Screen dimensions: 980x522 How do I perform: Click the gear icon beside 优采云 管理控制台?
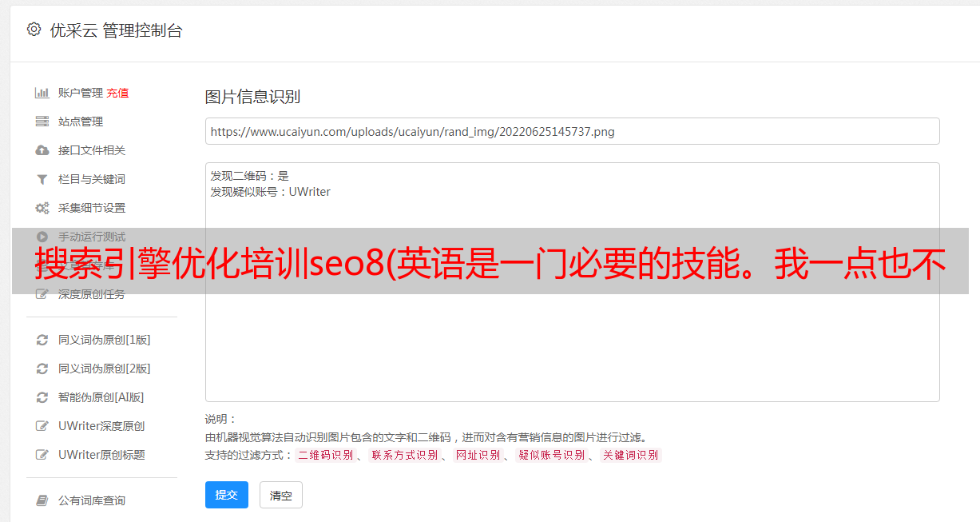click(34, 30)
